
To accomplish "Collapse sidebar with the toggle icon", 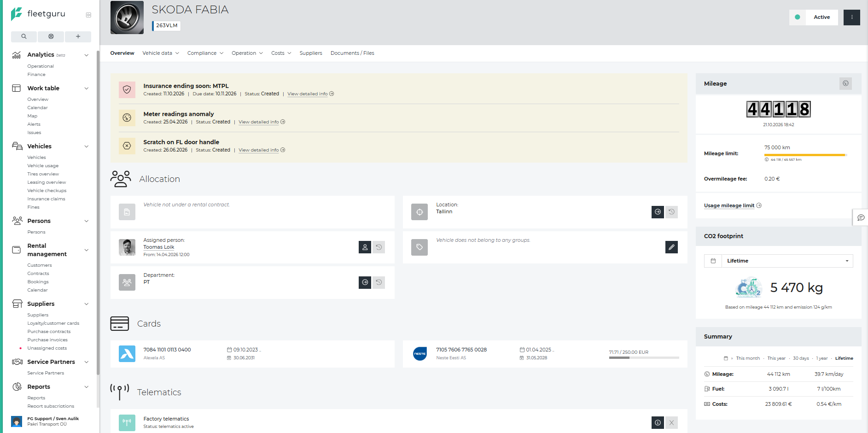I will coord(88,15).
